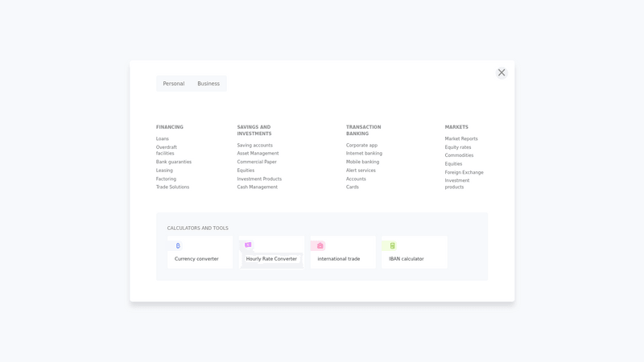Screen dimensions: 644x362
Task: Select the Corporate app link
Action: [x=361, y=146]
